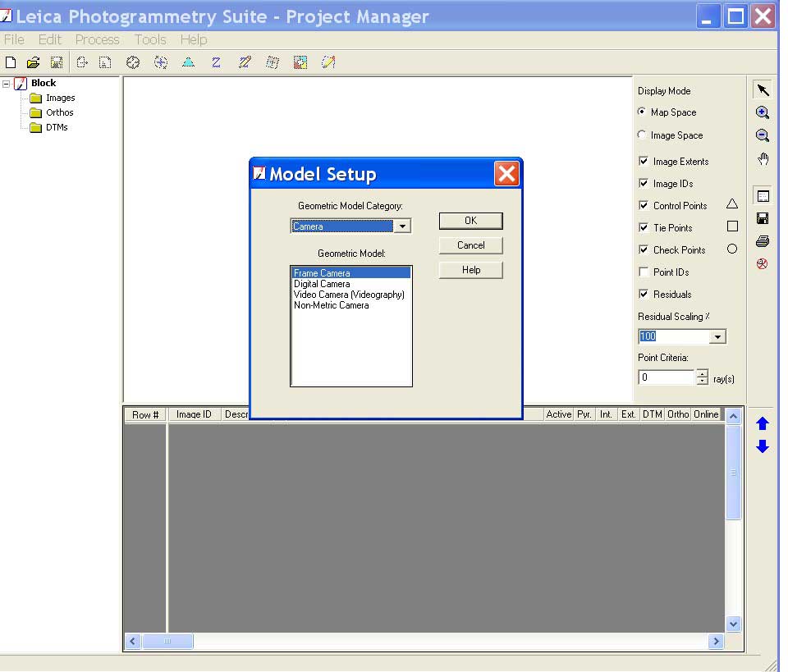Toggle the Tie Points checkbox
This screenshot has height=672, width=788.
tap(644, 227)
